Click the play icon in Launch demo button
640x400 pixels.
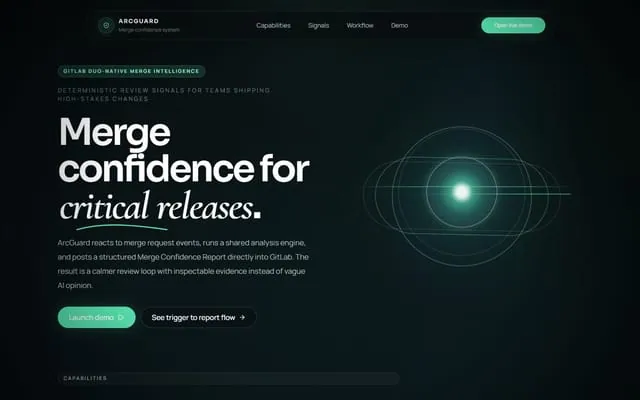(x=121, y=317)
